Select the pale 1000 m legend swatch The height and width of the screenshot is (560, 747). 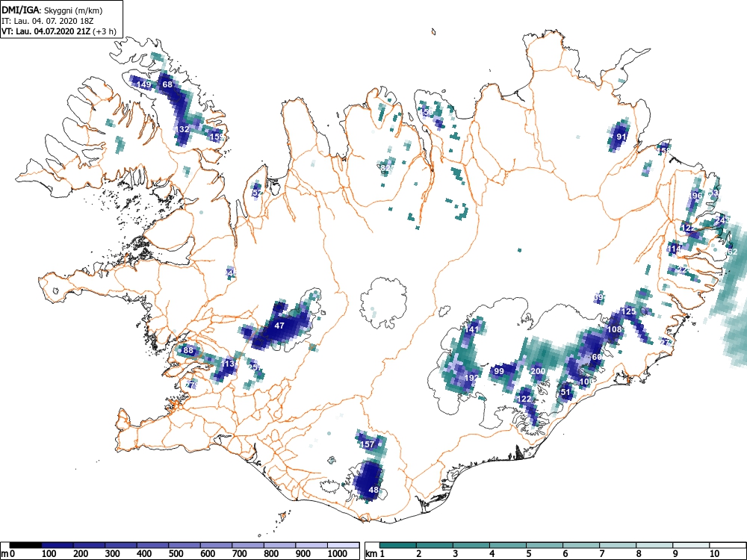343,545
